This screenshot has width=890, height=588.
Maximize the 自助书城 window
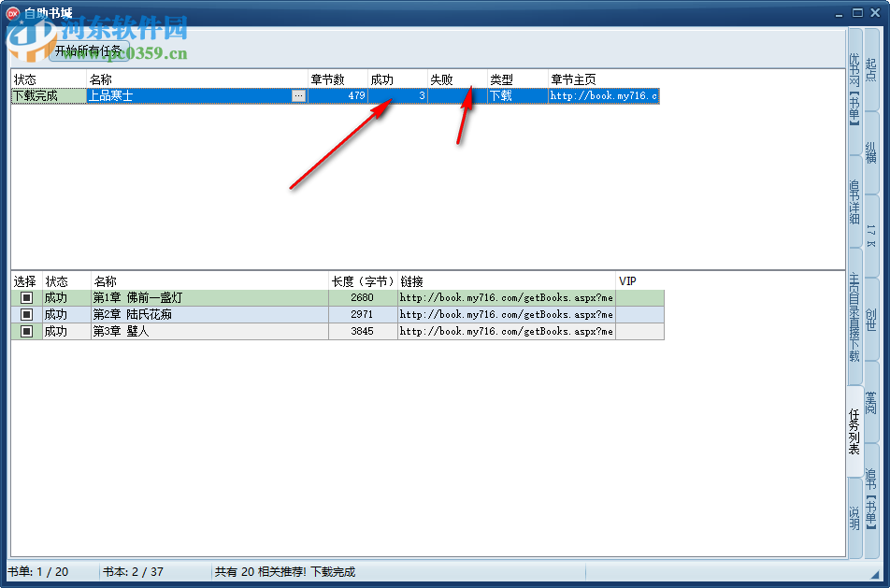857,12
